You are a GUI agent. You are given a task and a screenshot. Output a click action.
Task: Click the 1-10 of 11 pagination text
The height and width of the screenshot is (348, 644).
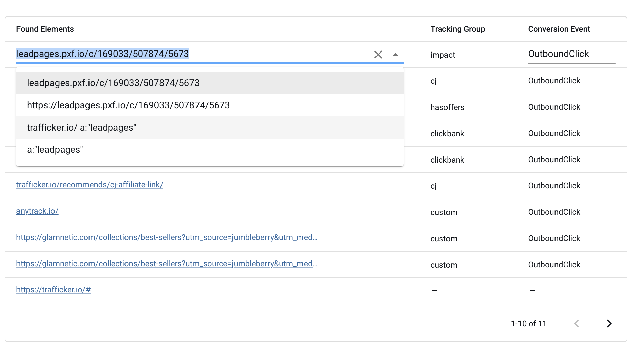point(529,324)
